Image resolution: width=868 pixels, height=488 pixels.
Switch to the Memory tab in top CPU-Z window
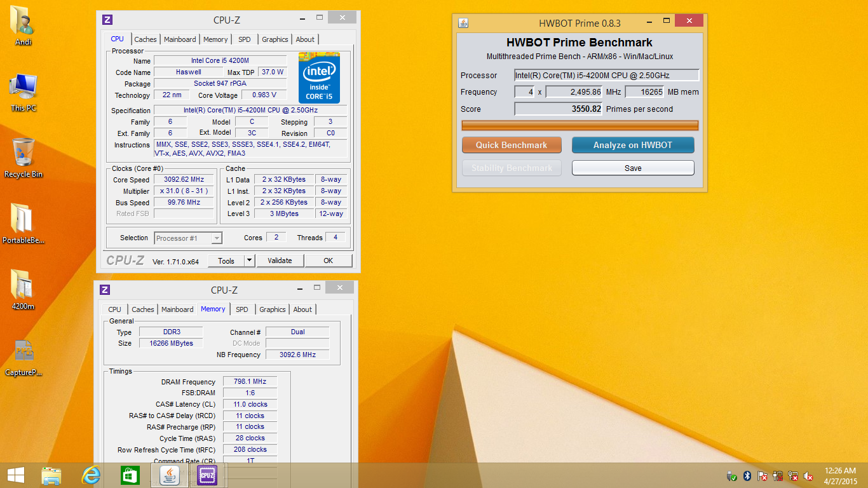coord(215,39)
